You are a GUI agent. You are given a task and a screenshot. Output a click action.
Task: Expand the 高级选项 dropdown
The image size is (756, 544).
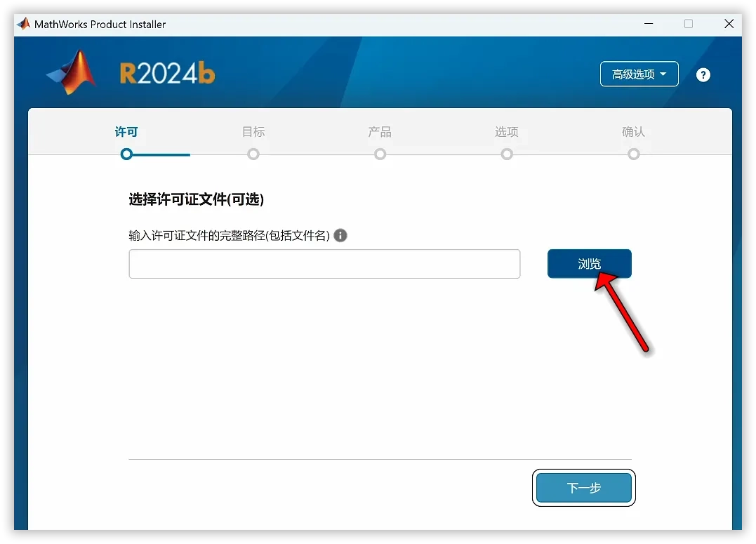(639, 74)
